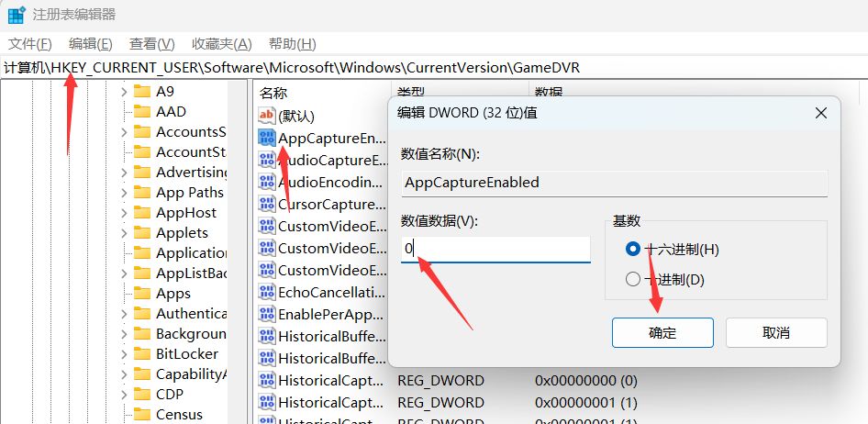Click the CursorCapture... DWORD value icon
Image resolution: width=868 pixels, height=424 pixels.
tap(267, 204)
